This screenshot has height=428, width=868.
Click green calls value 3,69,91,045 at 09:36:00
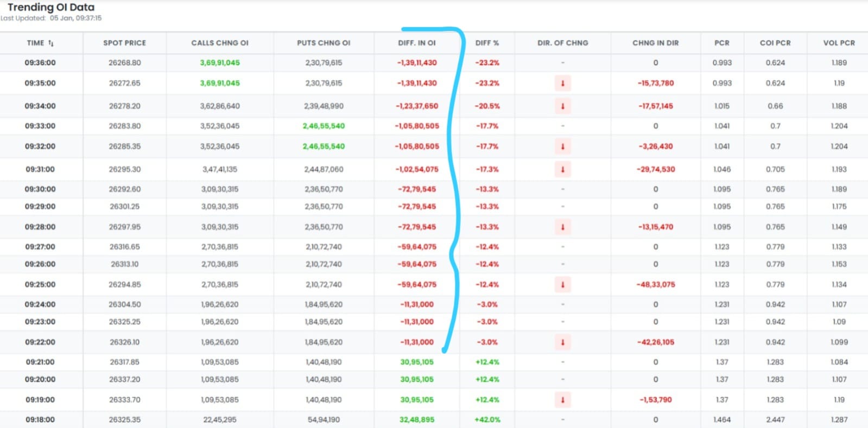220,63
